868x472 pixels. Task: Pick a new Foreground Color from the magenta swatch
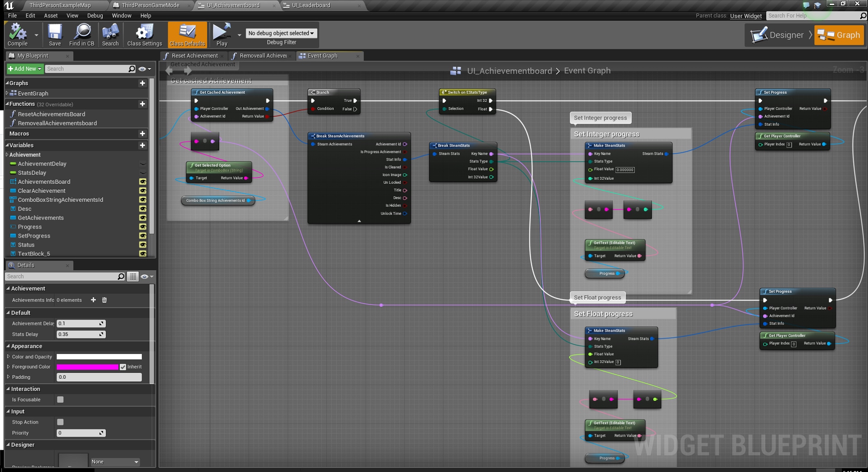(x=87, y=367)
